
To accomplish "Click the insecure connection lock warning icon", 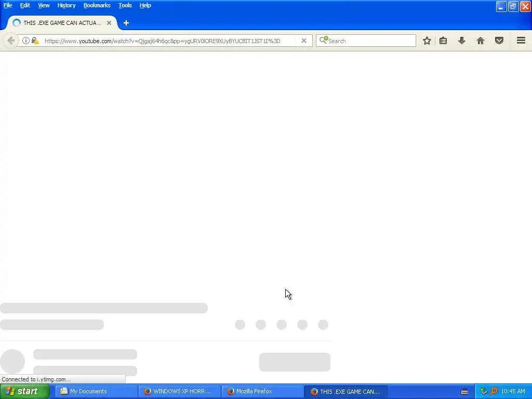I will point(35,41).
